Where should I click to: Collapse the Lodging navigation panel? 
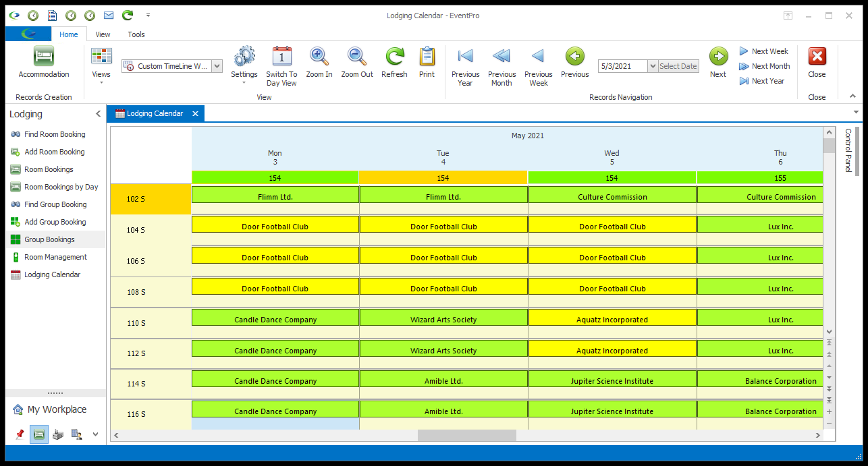click(x=98, y=114)
